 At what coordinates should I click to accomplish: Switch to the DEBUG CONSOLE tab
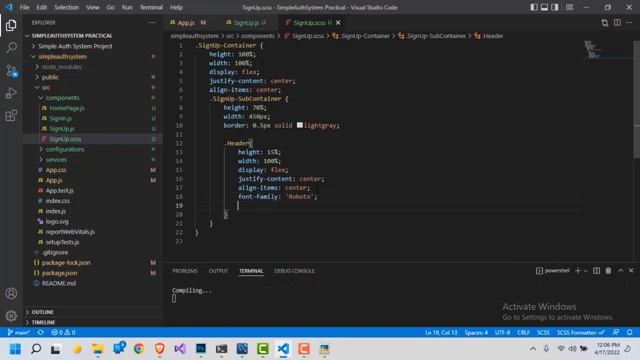[x=294, y=271]
